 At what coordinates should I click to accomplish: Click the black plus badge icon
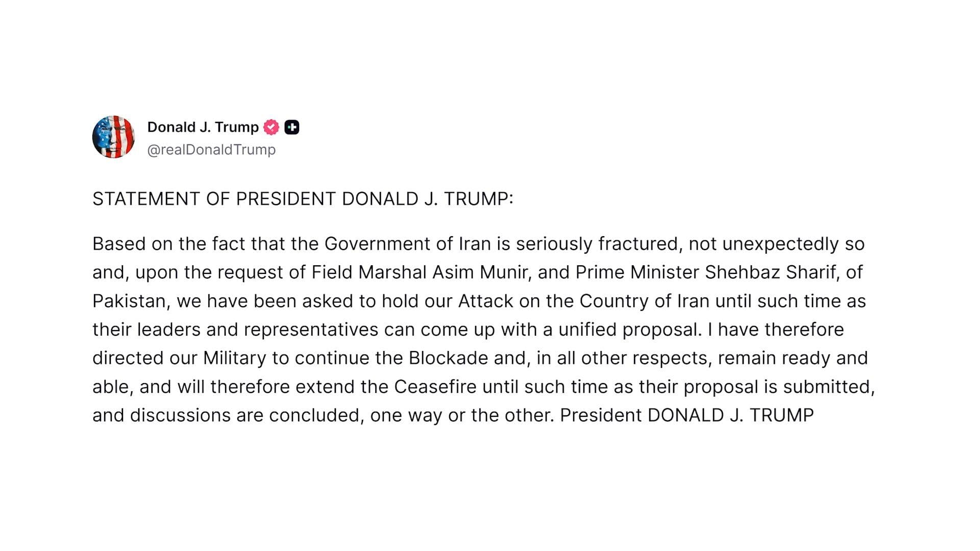pos(292,127)
